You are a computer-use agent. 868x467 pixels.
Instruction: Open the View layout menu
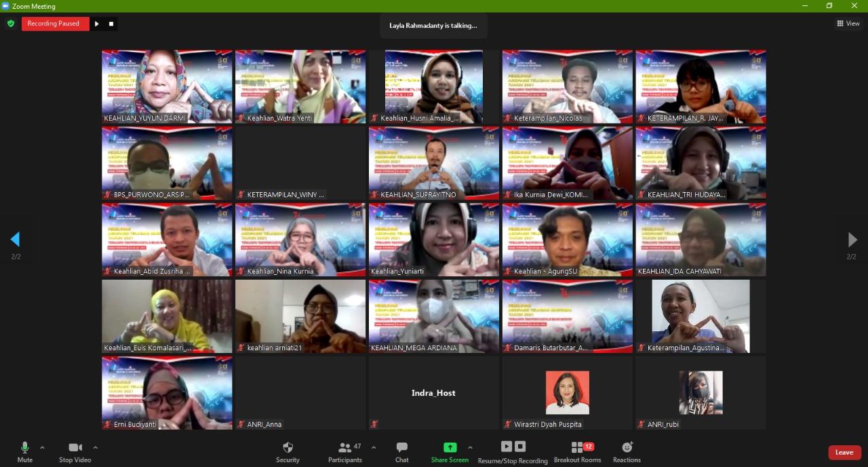[x=848, y=24]
